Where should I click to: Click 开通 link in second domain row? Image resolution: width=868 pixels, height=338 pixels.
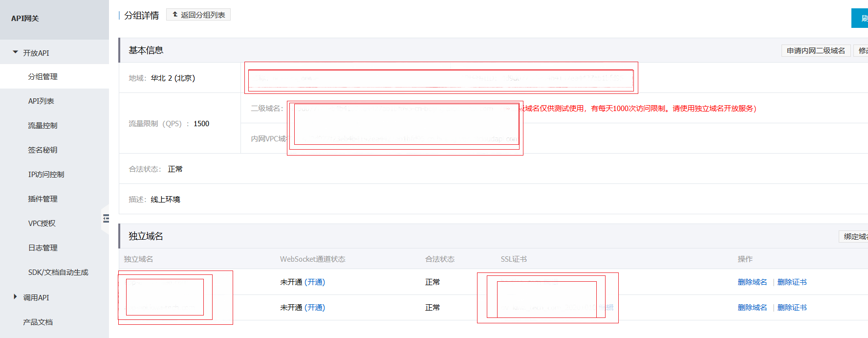click(315, 308)
